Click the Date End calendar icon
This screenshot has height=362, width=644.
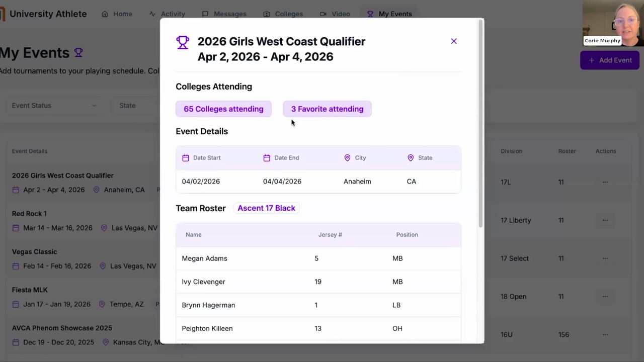pyautogui.click(x=267, y=158)
